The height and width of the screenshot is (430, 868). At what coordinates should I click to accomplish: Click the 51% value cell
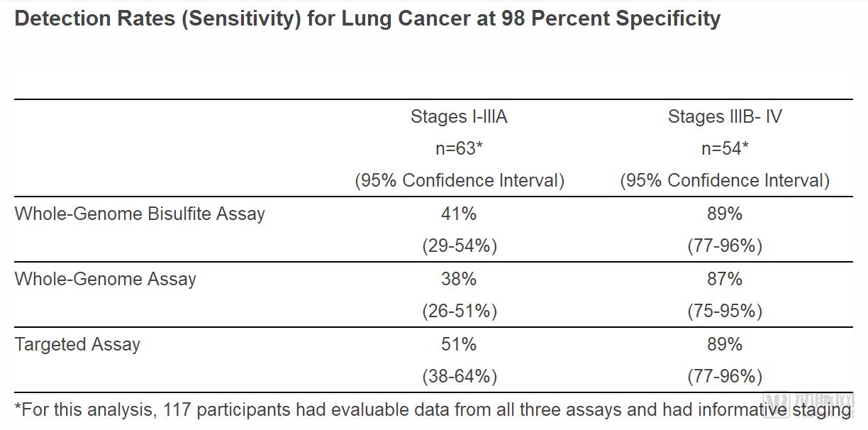tap(459, 344)
